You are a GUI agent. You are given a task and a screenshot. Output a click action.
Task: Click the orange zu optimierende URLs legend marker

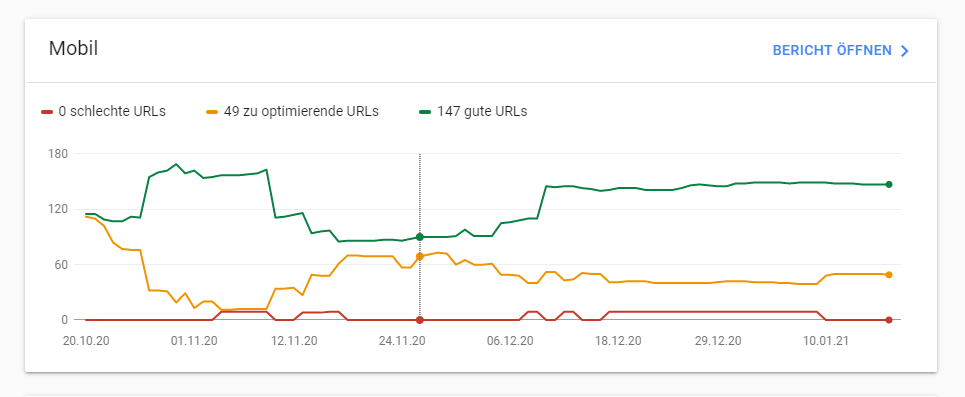point(212,111)
